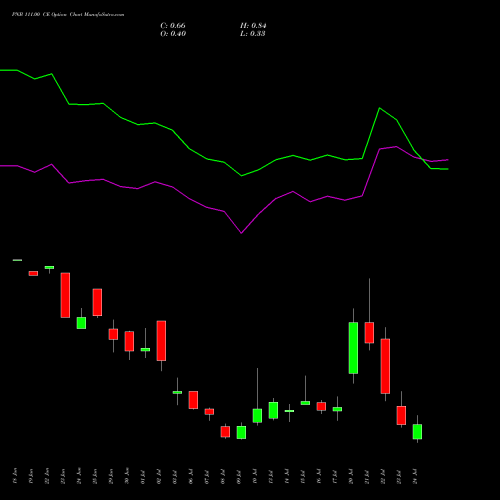Select the tall green candle on 20 Jul

pos(353,348)
